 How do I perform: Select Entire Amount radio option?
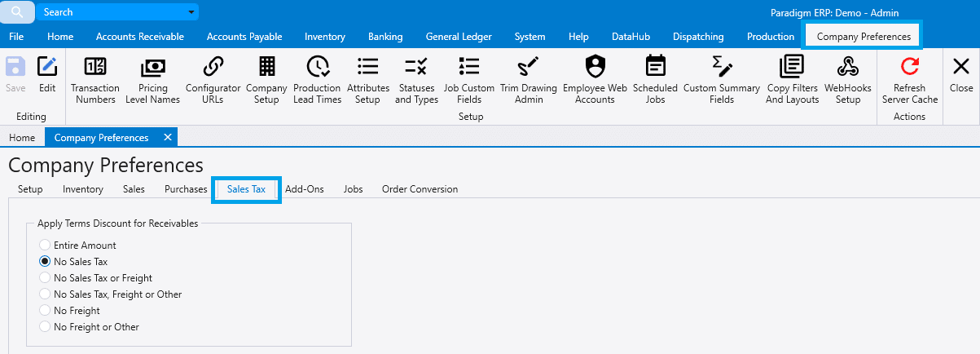point(77,245)
